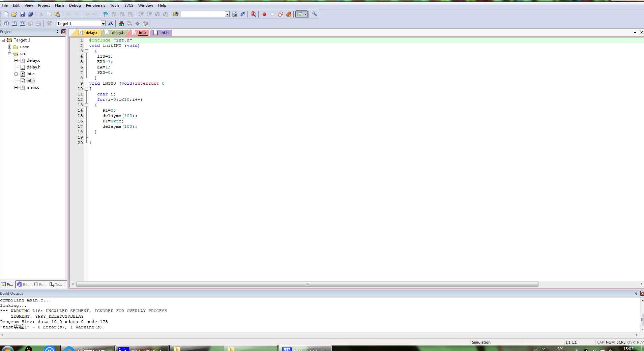Cut the selection with the scissors icon
The width and height of the screenshot is (644, 351).
pos(41,14)
